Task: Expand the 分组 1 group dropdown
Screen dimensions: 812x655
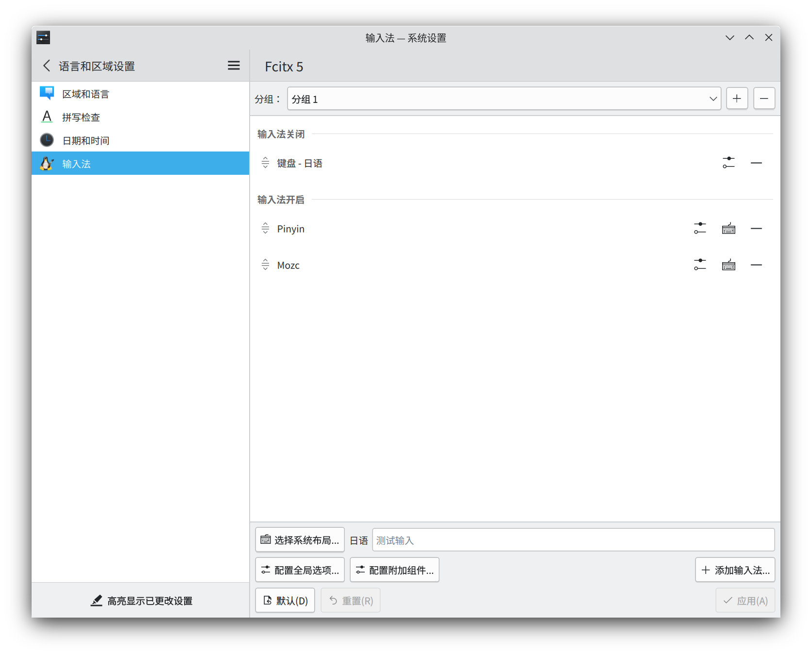Action: [504, 99]
